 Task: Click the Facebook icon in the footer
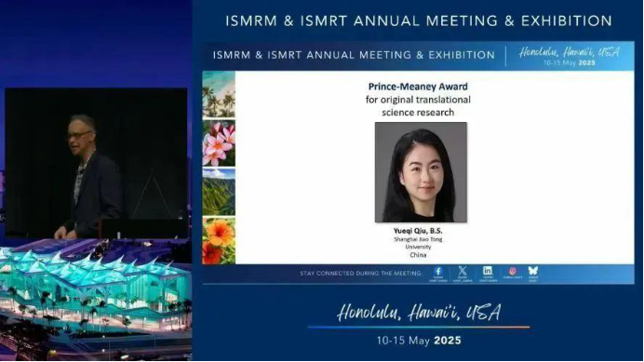(x=437, y=271)
